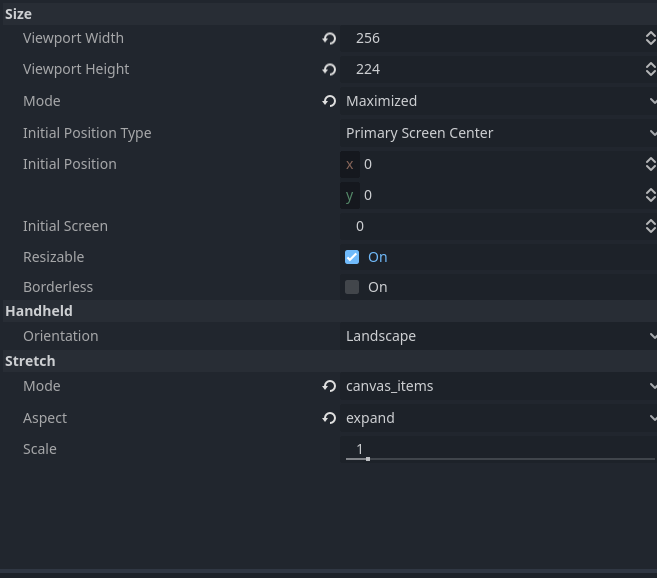Screen dimensions: 657x578
Task: Open the Aspect expand dropdown
Action: (499, 418)
